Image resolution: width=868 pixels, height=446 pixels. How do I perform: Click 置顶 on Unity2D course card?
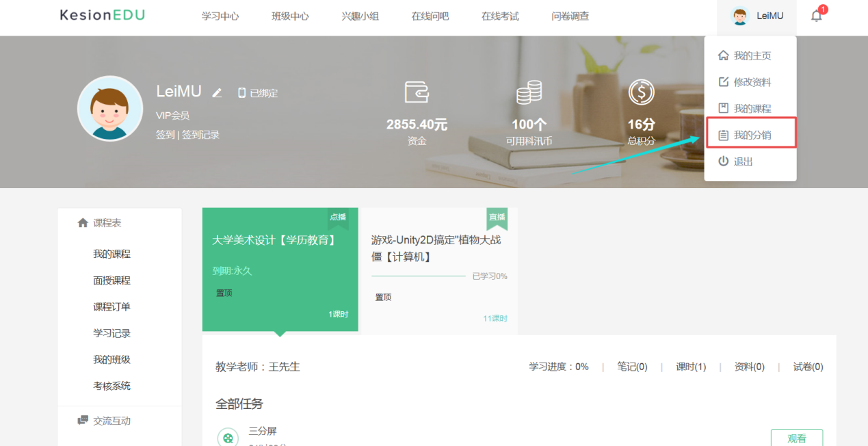(x=383, y=298)
